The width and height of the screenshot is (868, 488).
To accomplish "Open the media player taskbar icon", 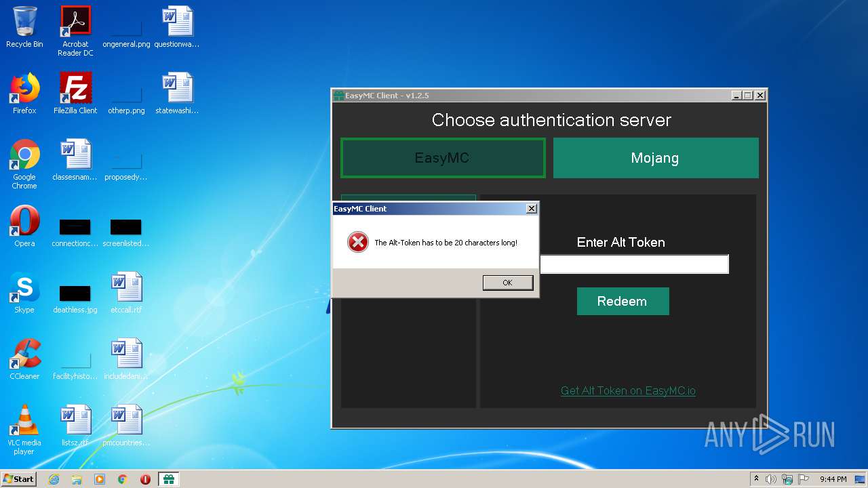I will (100, 479).
